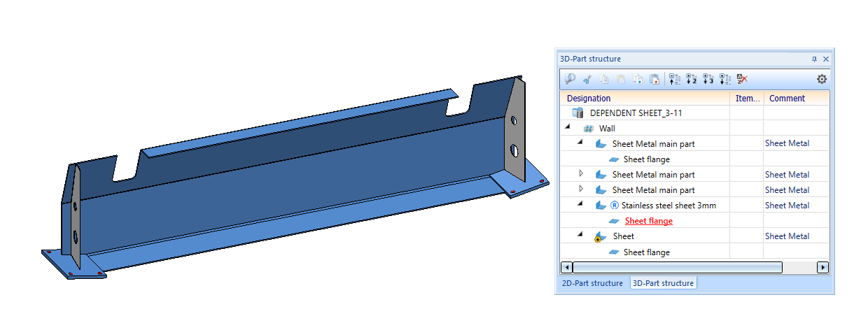Click the Find part magnifier icon
The width and height of the screenshot is (868, 323).
tap(570, 79)
